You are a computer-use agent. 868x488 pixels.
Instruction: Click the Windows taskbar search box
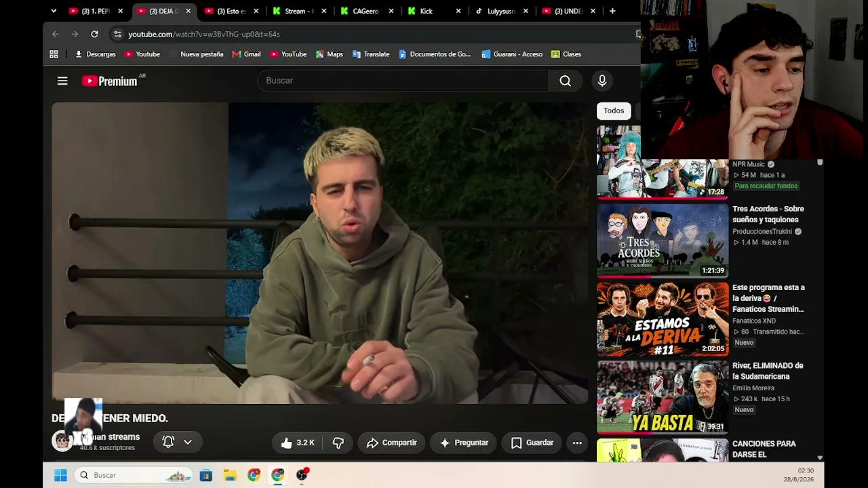pyautogui.click(x=134, y=475)
